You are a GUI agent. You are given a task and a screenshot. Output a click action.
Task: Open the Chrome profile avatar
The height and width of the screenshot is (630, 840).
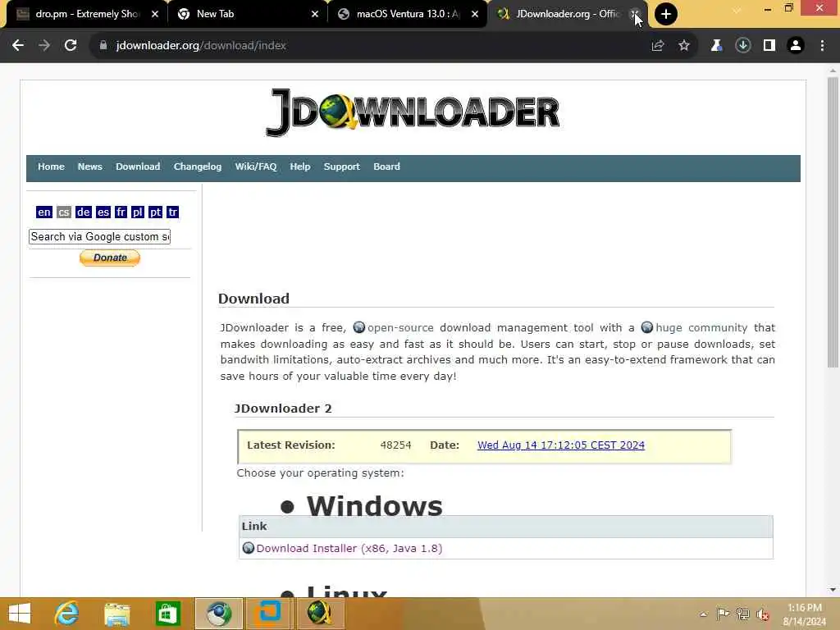coord(796,46)
